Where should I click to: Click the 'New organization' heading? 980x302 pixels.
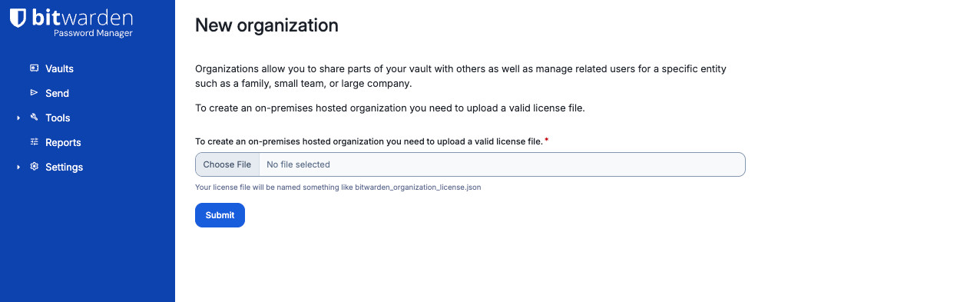click(x=267, y=25)
